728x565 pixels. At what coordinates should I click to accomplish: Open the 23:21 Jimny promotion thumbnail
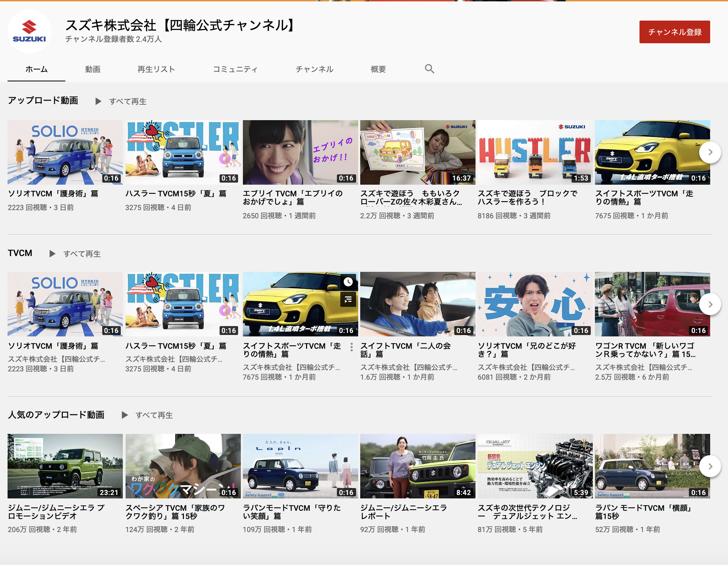(x=65, y=466)
